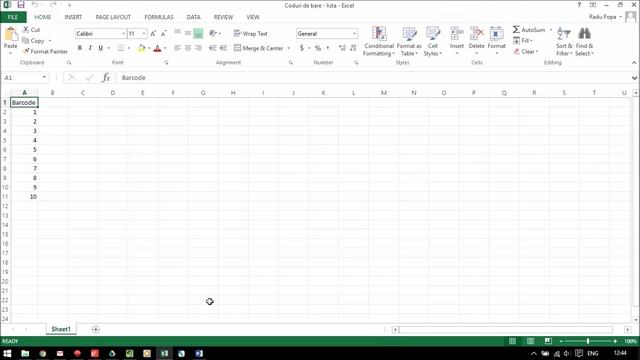Apply Comma Style format

[328, 48]
